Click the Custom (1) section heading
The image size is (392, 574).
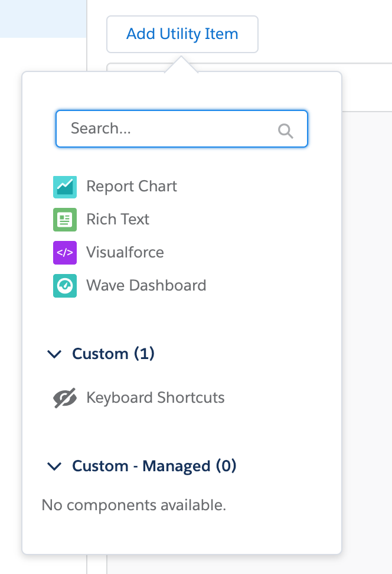(x=113, y=354)
